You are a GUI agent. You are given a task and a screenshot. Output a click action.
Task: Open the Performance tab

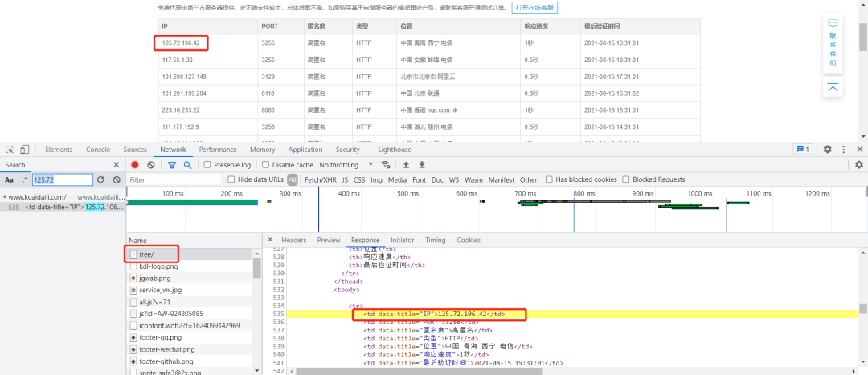click(x=218, y=150)
